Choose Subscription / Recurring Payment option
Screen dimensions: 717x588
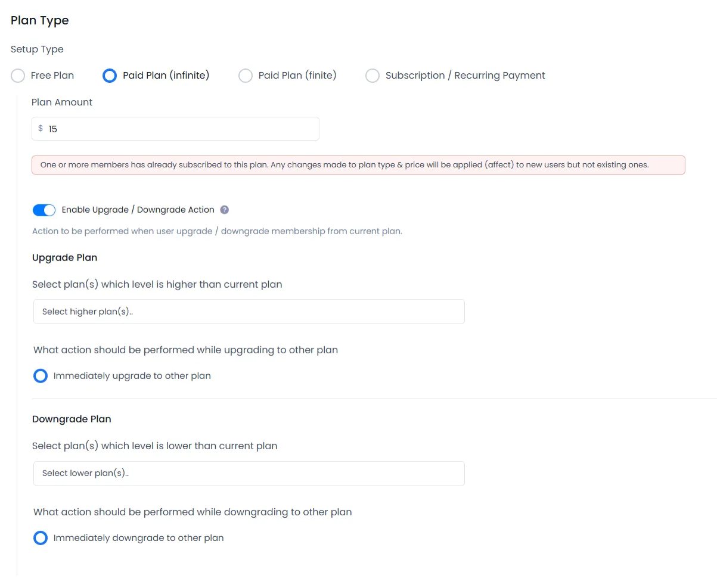click(373, 76)
